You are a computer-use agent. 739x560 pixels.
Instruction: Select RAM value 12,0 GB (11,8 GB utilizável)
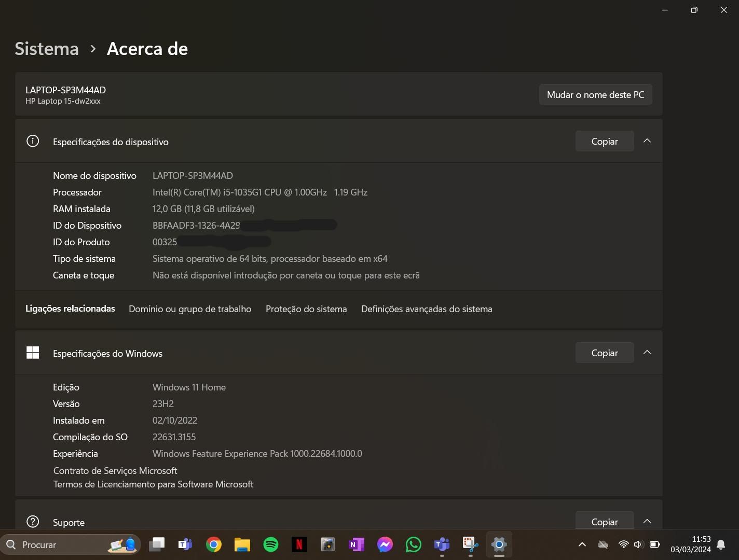tap(203, 209)
